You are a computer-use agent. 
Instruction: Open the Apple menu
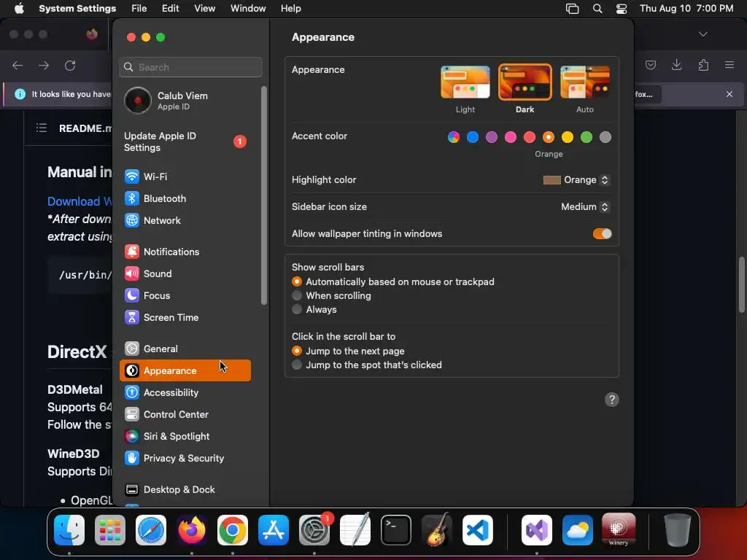19,9
